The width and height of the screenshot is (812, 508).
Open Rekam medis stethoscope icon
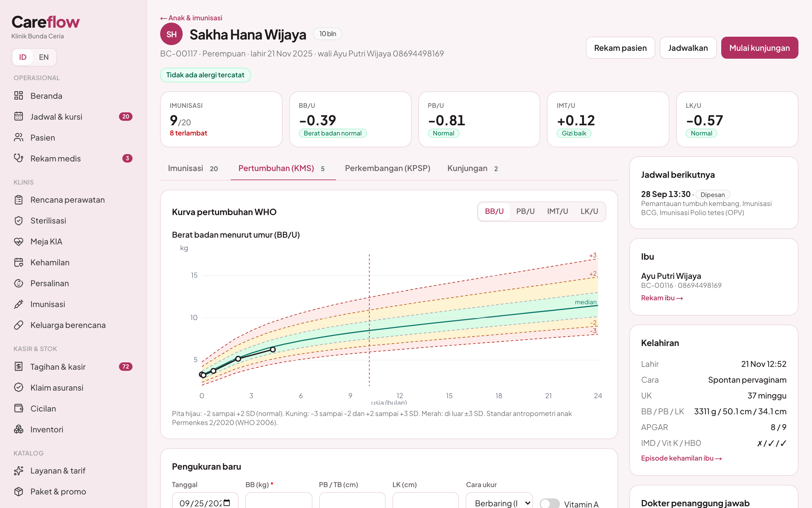[18, 158]
